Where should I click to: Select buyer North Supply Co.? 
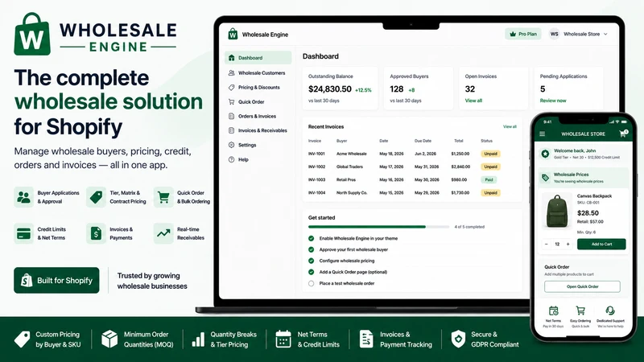pos(352,193)
